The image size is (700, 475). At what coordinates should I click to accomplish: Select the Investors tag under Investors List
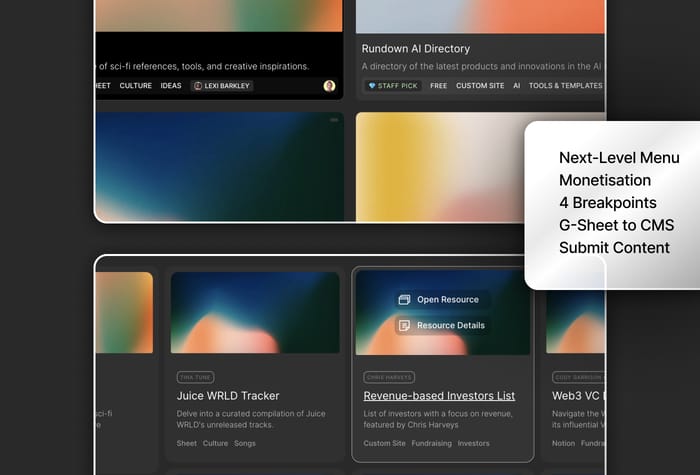click(474, 443)
